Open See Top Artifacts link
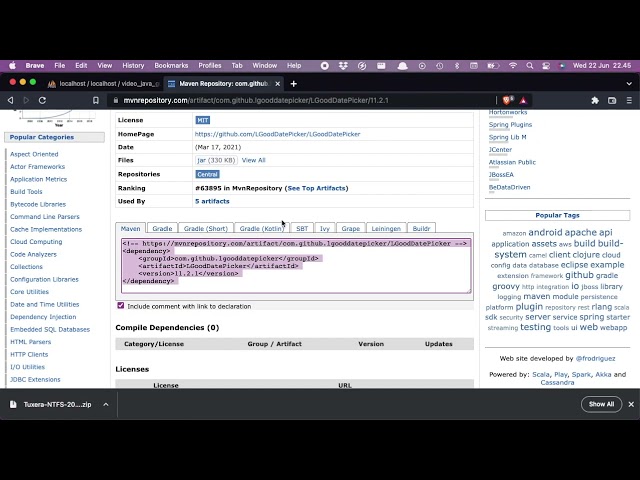 [x=316, y=188]
